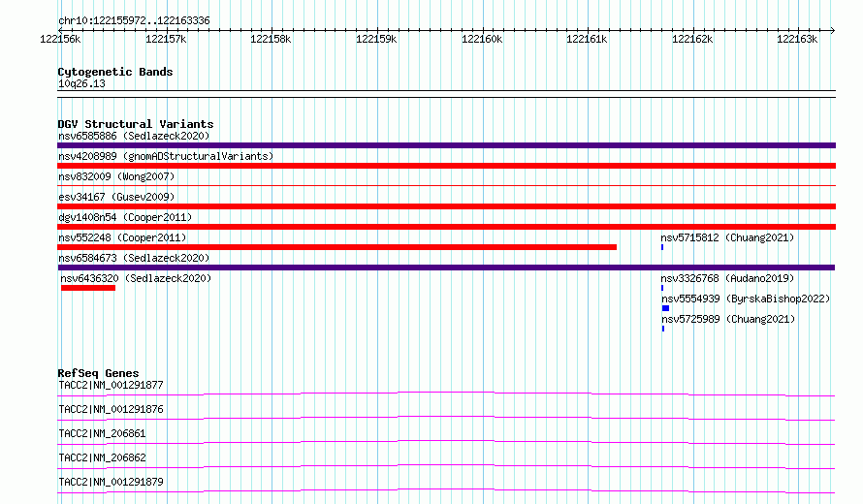Click the small blue mark under nsv3326768

[662, 288]
